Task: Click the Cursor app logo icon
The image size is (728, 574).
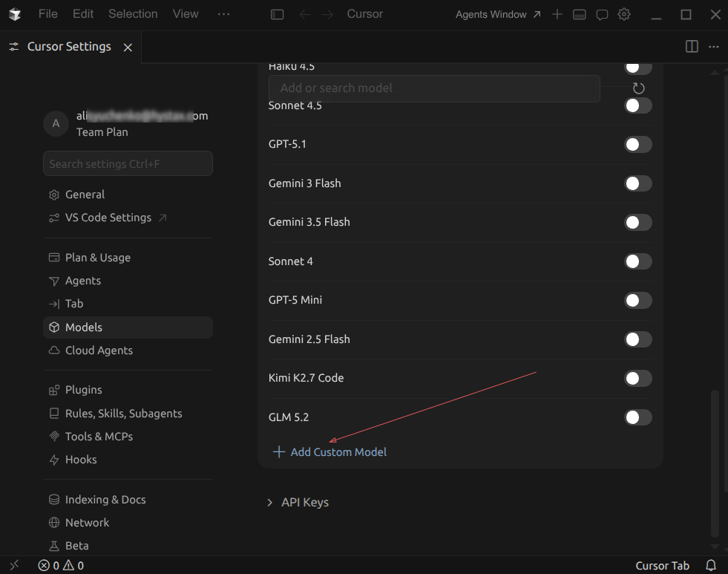Action: coord(15,14)
